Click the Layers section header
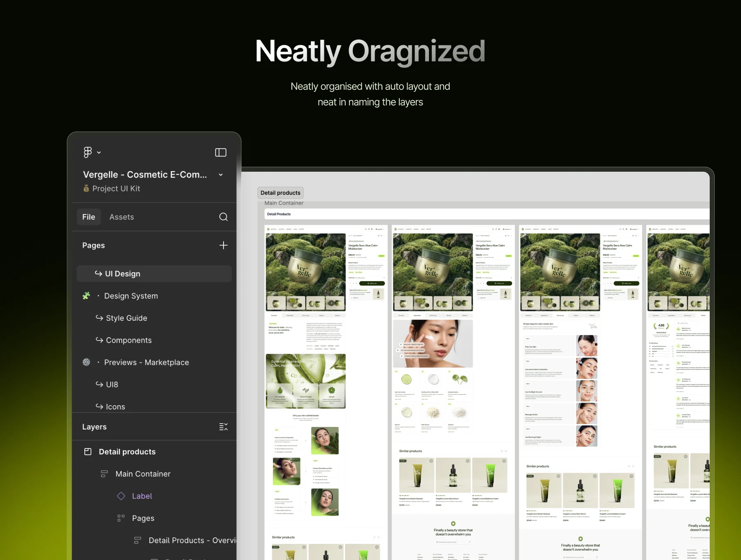Screen dimensions: 741x560 [94, 427]
